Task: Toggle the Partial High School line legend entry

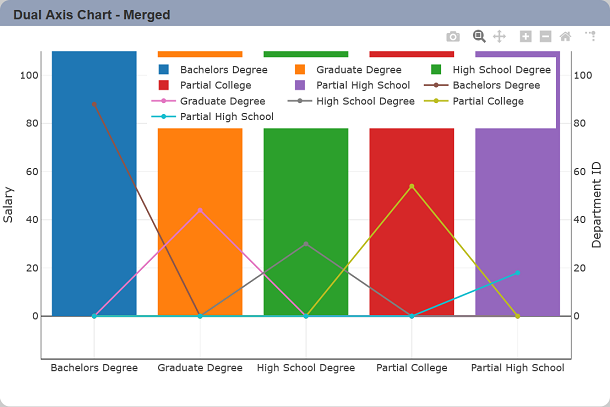Action: coord(213,116)
